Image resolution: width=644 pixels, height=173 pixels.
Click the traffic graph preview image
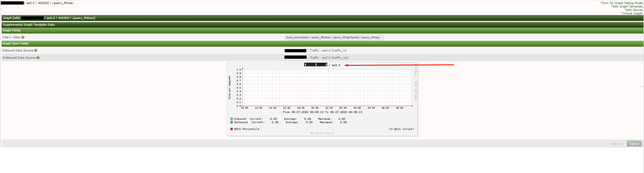pos(322,99)
